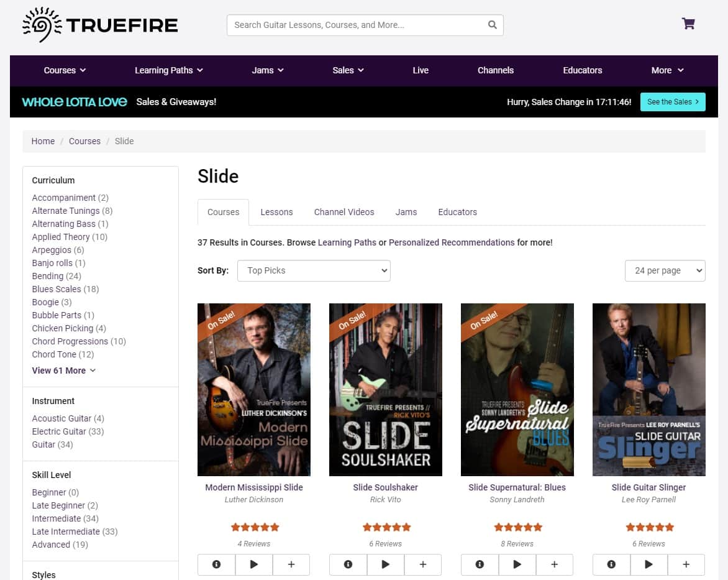Go to Home breadcrumb
This screenshot has width=728, height=580.
(x=43, y=141)
